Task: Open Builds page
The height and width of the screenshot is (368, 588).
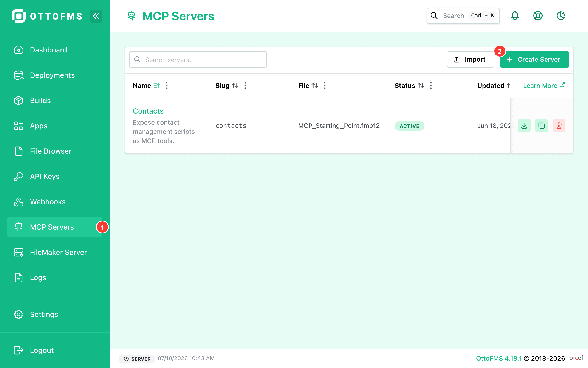Action: click(55, 101)
